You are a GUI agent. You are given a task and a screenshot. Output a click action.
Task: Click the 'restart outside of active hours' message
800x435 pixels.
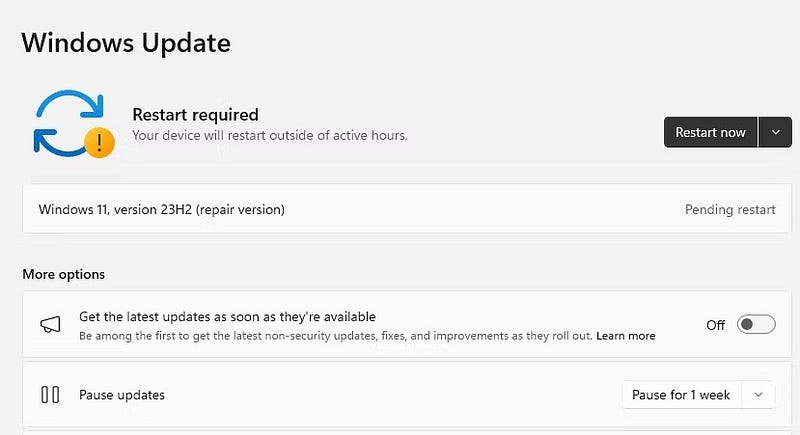(270, 135)
